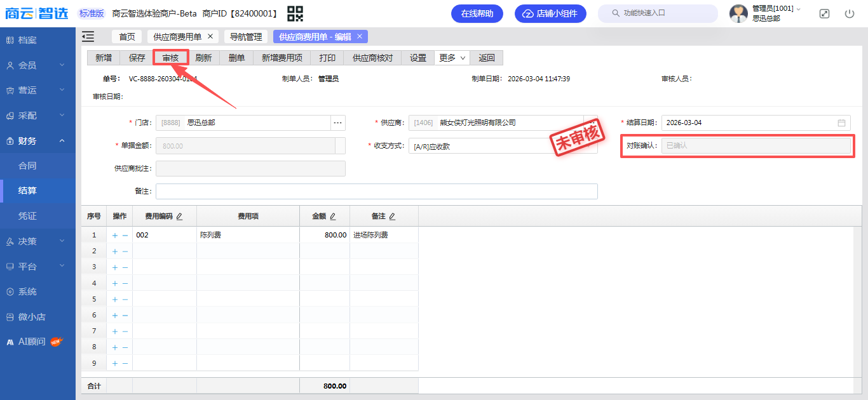Select 凭证 in the sidebar submenu
This screenshot has width=868, height=400.
pos(27,216)
